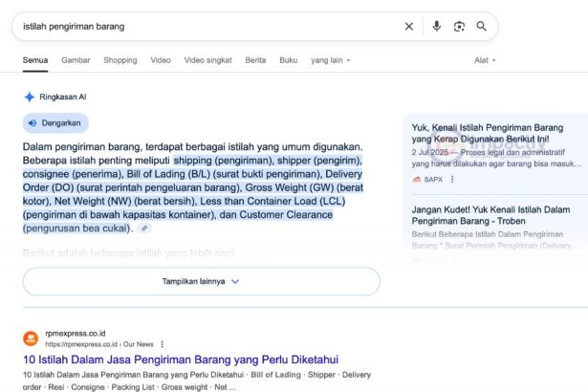588x392 pixels.
Task: Expand AI summary with Tampilkan lainnya
Action: click(x=202, y=281)
